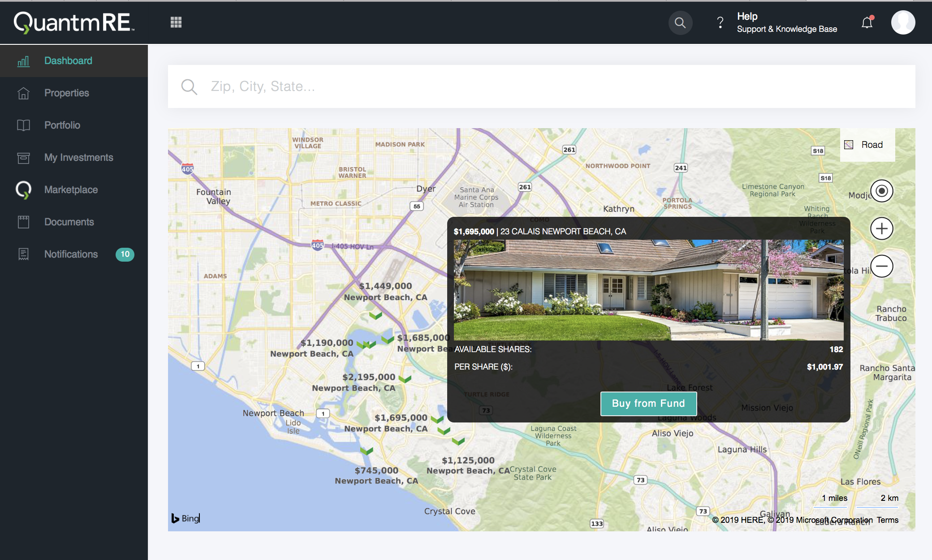Open Properties in sidebar
Viewport: 932px width, 560px height.
74,93
